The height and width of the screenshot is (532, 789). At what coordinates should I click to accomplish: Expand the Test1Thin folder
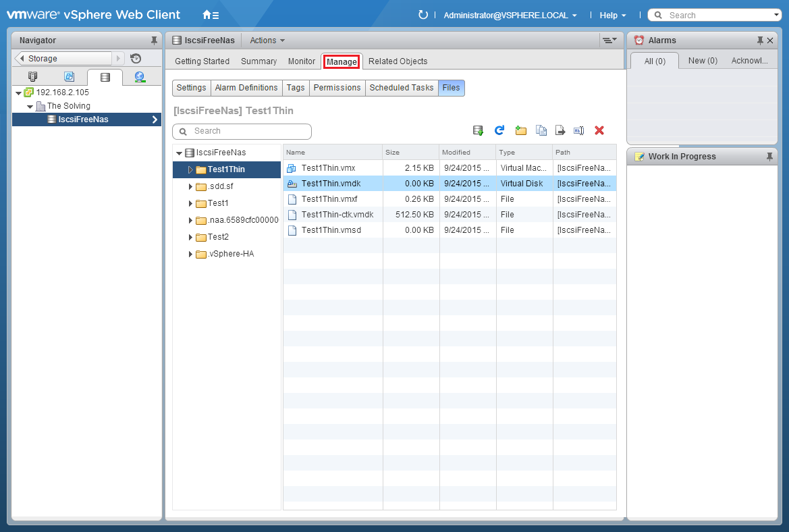pos(190,169)
